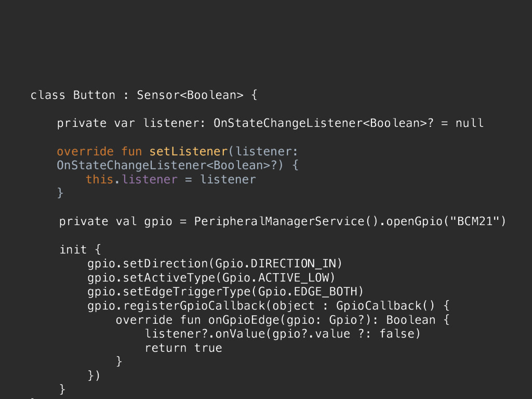Click the setListener function name

[x=189, y=151]
